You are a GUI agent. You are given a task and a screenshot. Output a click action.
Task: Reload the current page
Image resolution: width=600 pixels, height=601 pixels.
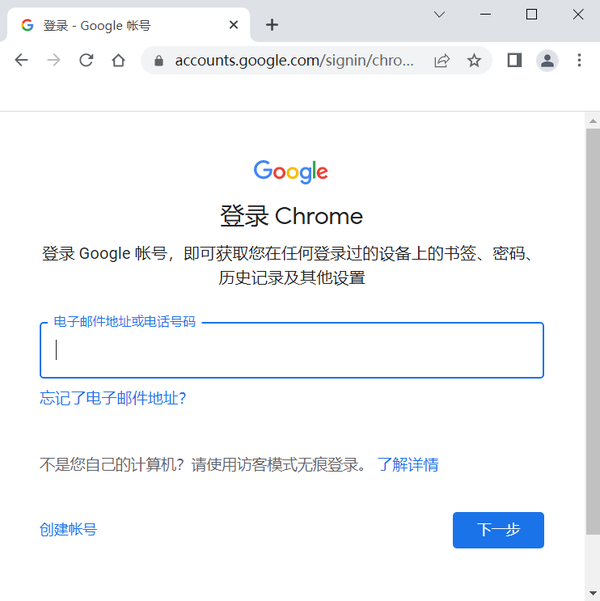point(86,61)
